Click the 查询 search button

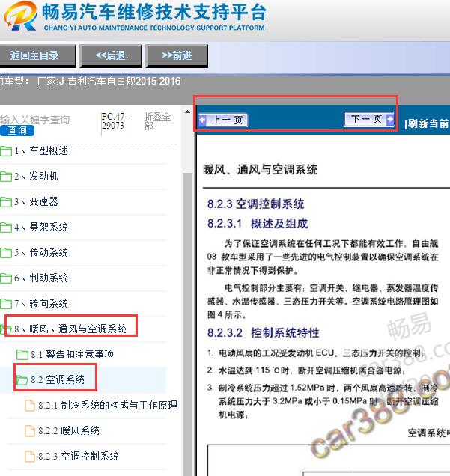(17, 130)
